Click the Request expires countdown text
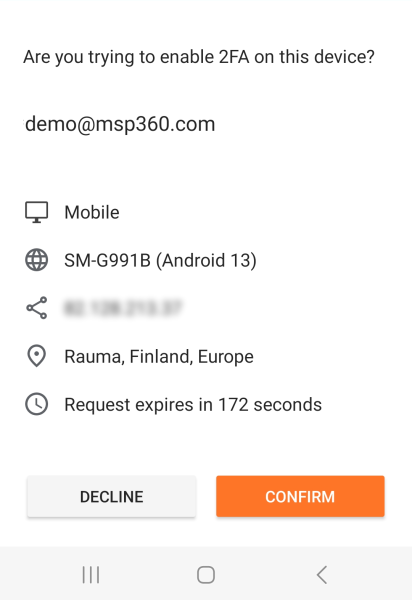This screenshot has height=600, width=412. [x=193, y=405]
